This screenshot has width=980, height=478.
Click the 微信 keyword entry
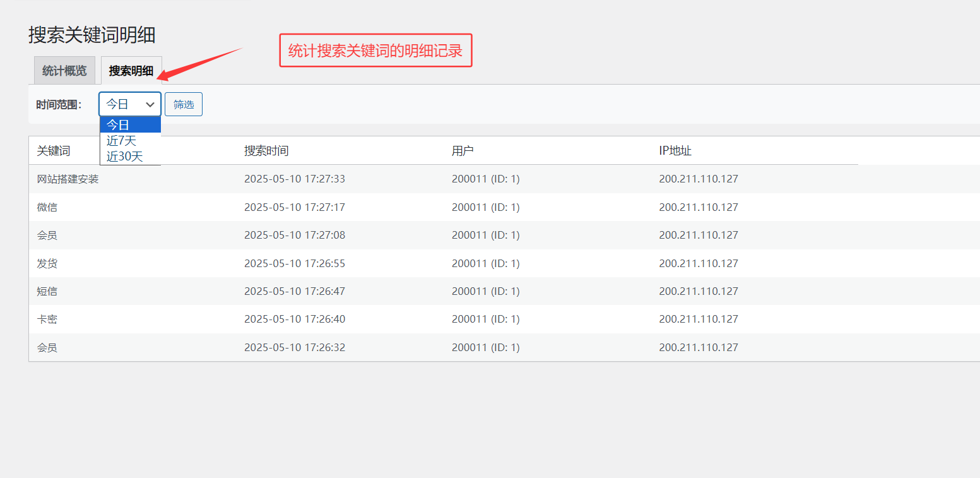pyautogui.click(x=47, y=207)
